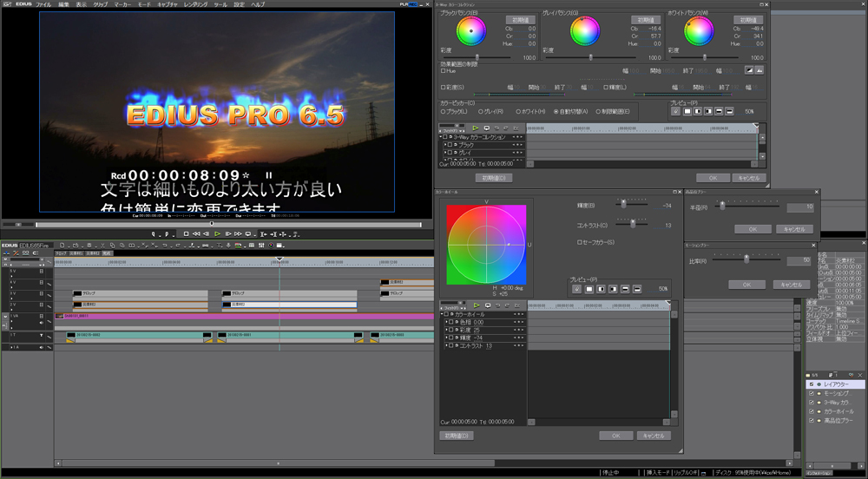Click the Open Project folder icon in timeline toolbar

pyautogui.click(x=76, y=245)
